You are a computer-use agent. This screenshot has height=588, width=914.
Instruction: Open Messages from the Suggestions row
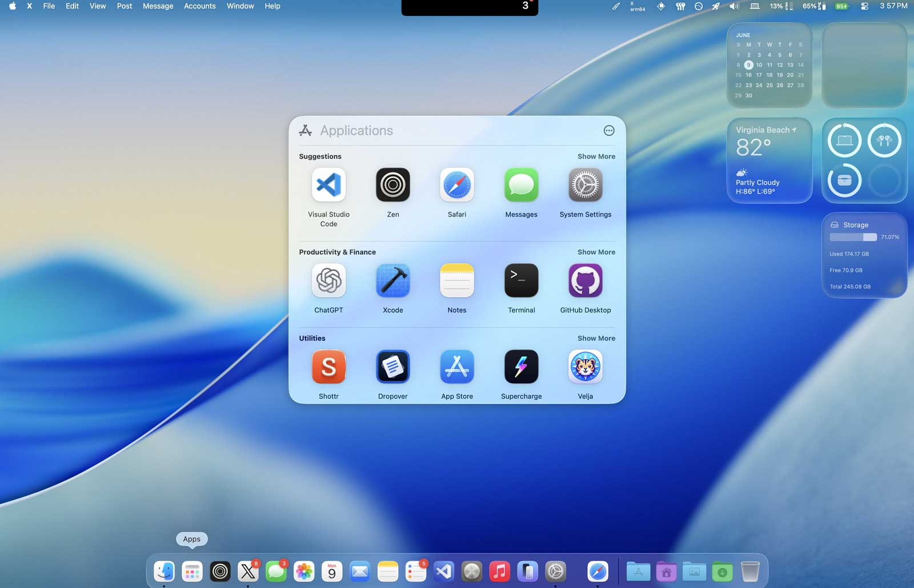click(522, 185)
